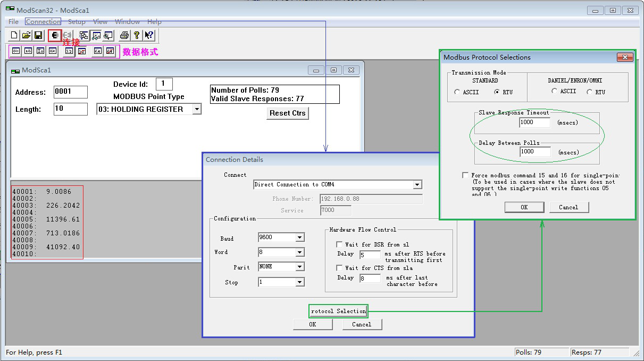644x361 pixels.
Task: Click the status bar Resps: 77
Action: coord(599,352)
